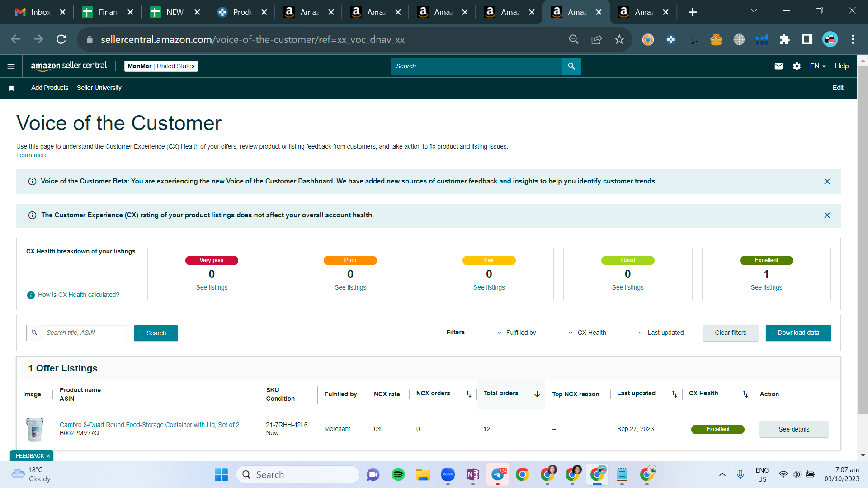Open the weather widget showing 18°C Cloudy
The height and width of the screenshot is (488, 868).
tap(31, 474)
